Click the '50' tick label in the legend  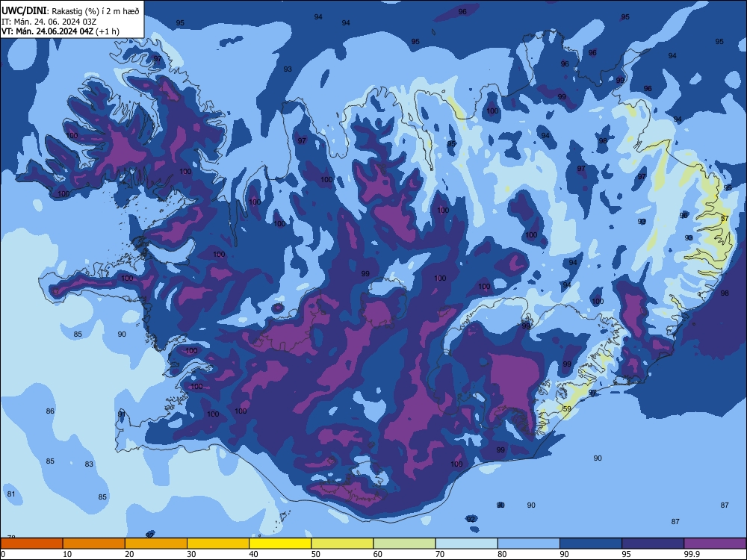click(316, 554)
